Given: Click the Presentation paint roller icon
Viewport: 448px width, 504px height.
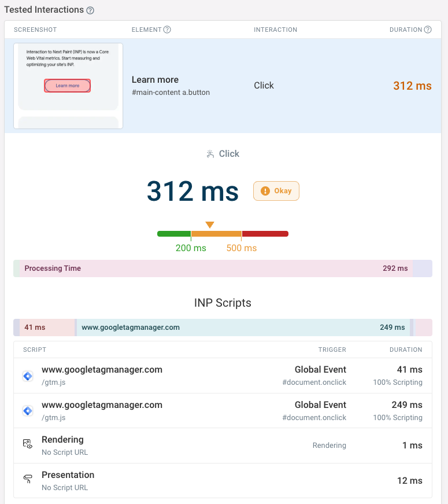Looking at the screenshot, I should point(28,479).
